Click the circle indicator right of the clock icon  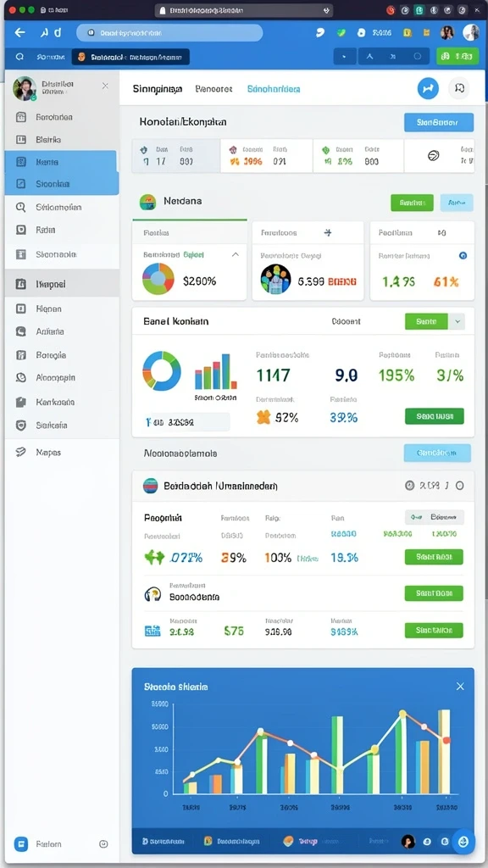(x=459, y=486)
